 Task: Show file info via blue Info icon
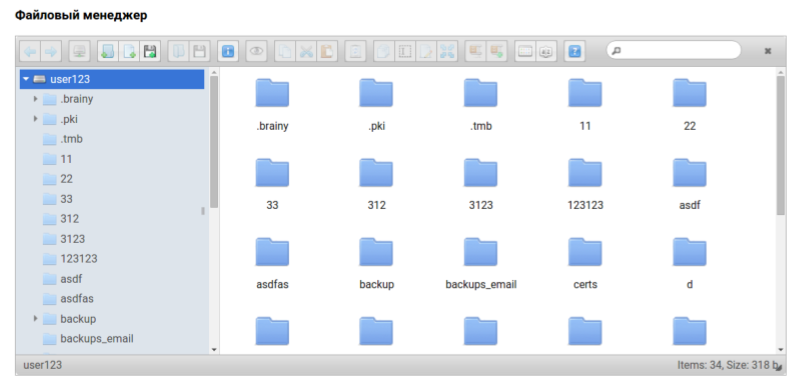point(228,51)
